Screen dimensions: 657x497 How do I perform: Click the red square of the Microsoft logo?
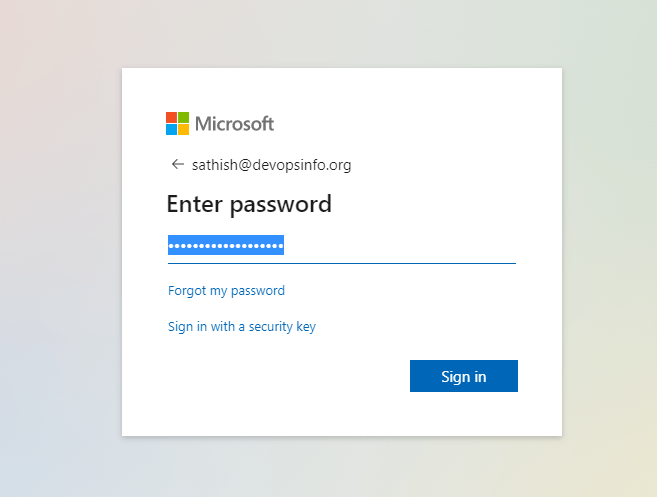point(171,118)
